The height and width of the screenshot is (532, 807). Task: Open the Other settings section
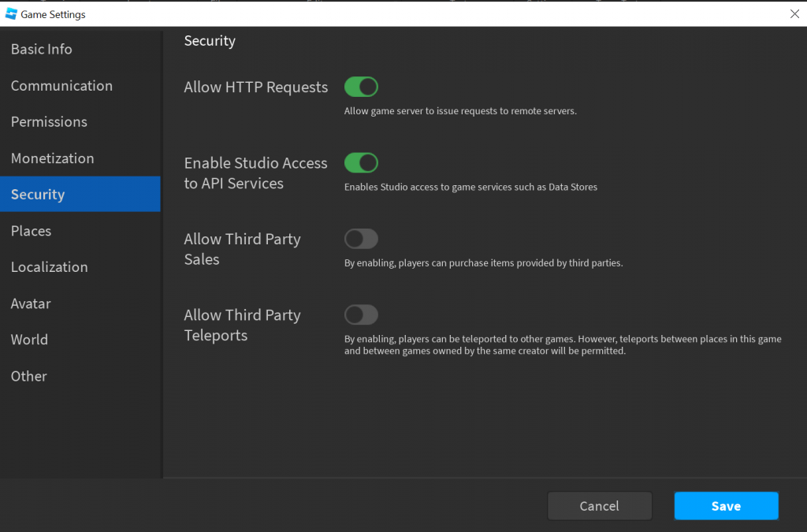tap(80, 376)
